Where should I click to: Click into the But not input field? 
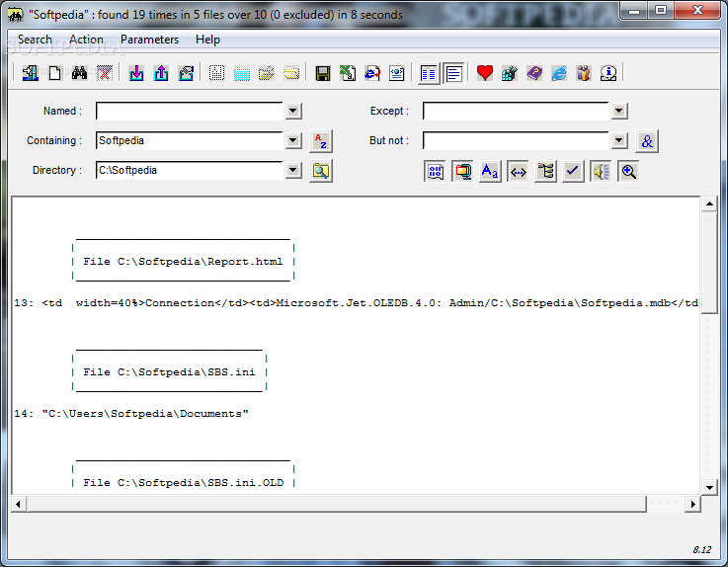[516, 140]
